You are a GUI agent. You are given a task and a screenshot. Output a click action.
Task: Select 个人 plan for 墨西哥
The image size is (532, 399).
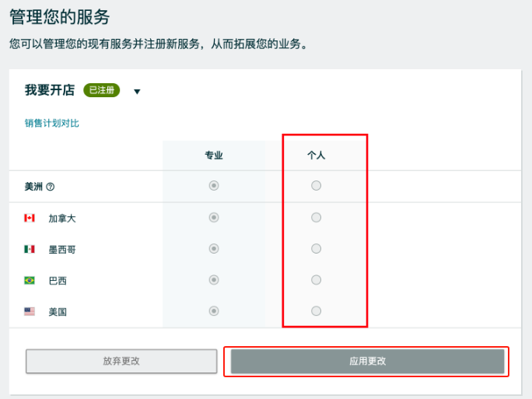pos(317,249)
